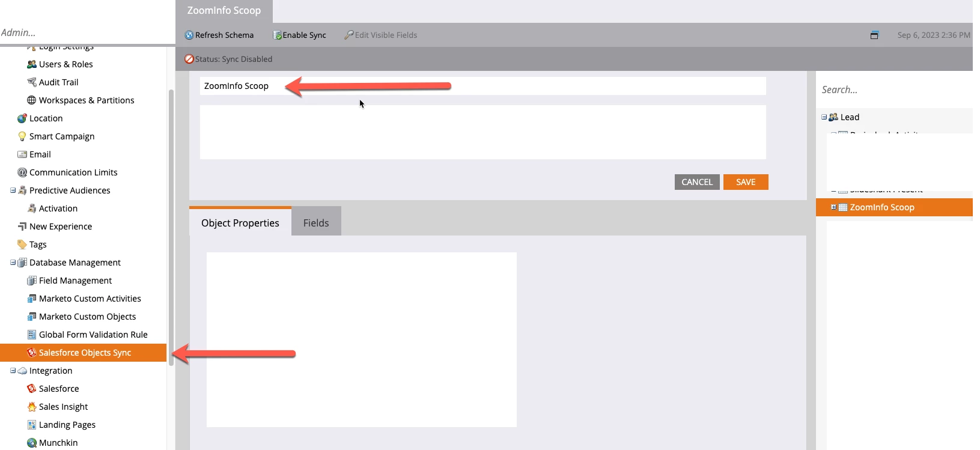Viewport: 980px width, 450px height.
Task: Click the Smart Campaign lightbulb icon
Action: [x=22, y=136]
